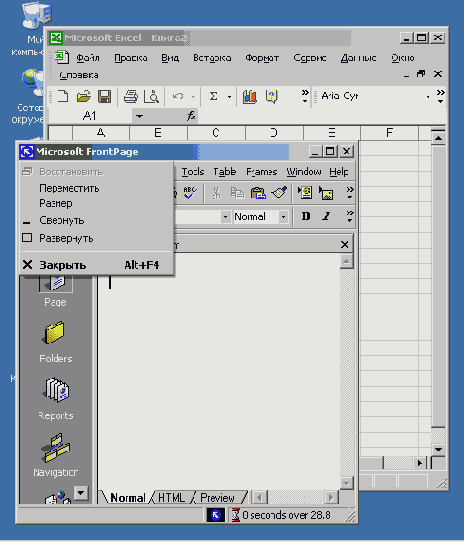Choose Развернуть in the system menu
Viewport: 464px width, 542px height.
click(x=97, y=238)
